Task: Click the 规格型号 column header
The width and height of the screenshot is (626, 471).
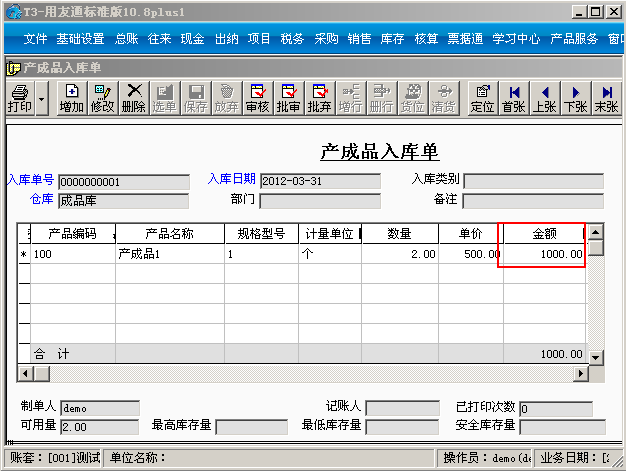Action: click(x=261, y=234)
